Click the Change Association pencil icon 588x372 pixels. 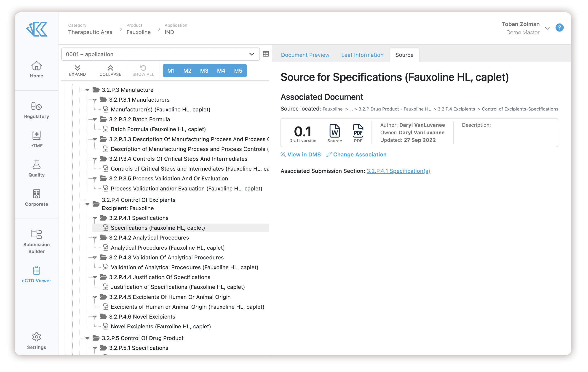(x=329, y=154)
